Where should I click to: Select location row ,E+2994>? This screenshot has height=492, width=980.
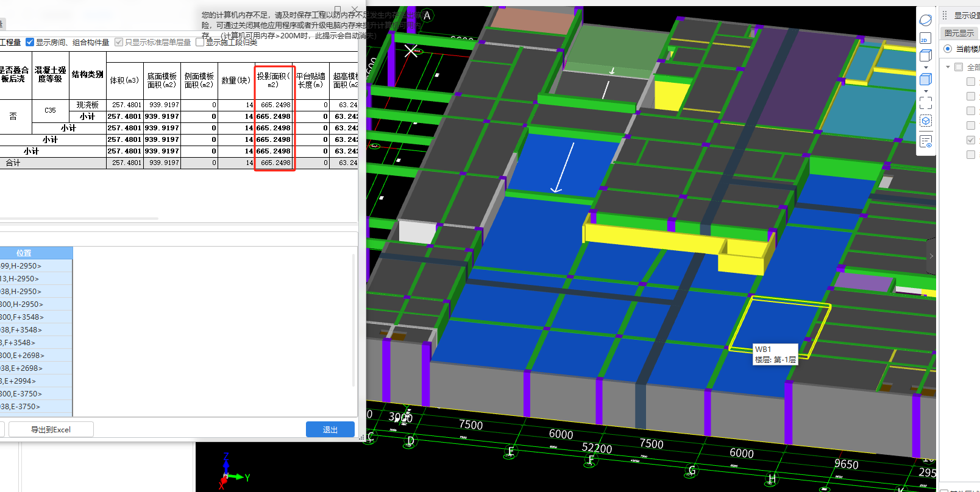pyautogui.click(x=36, y=381)
